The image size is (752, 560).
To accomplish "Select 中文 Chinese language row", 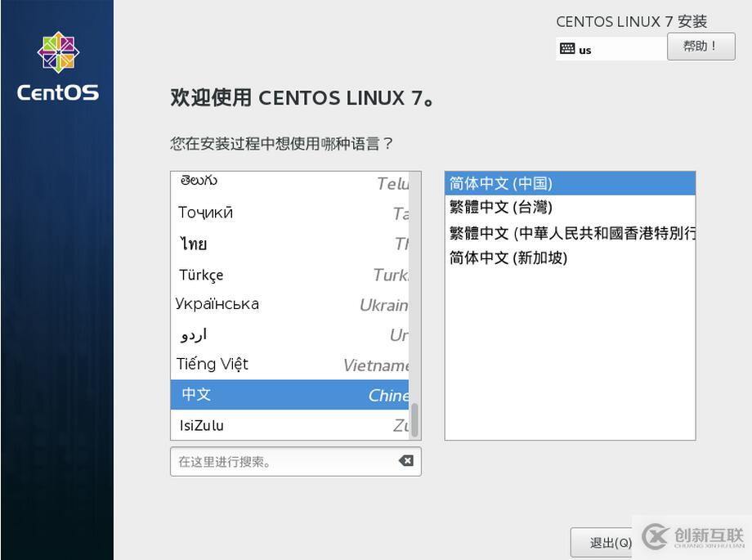I will [x=289, y=394].
